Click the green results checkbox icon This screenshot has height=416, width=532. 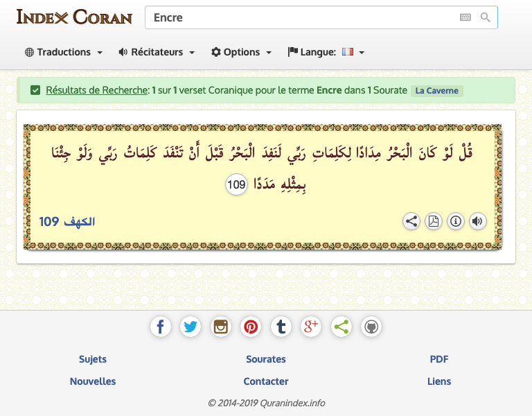[35, 90]
